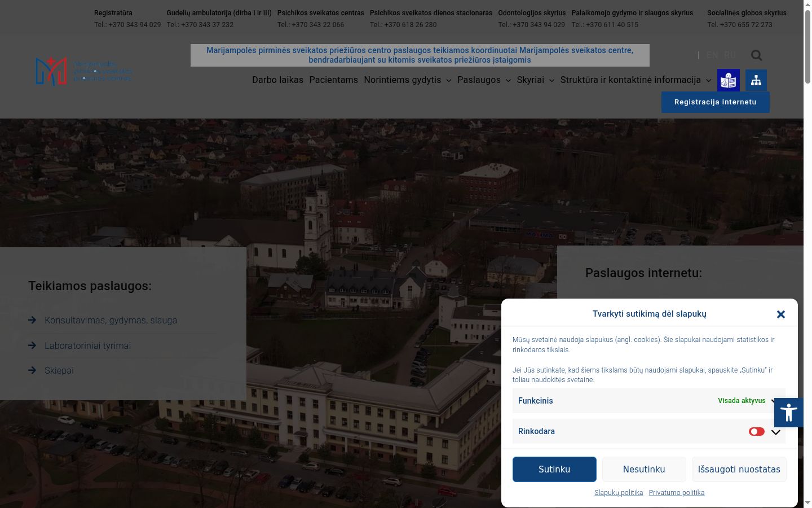812x508 pixels.
Task: Click Socialinės globos skyrius phone number
Action: click(x=740, y=25)
